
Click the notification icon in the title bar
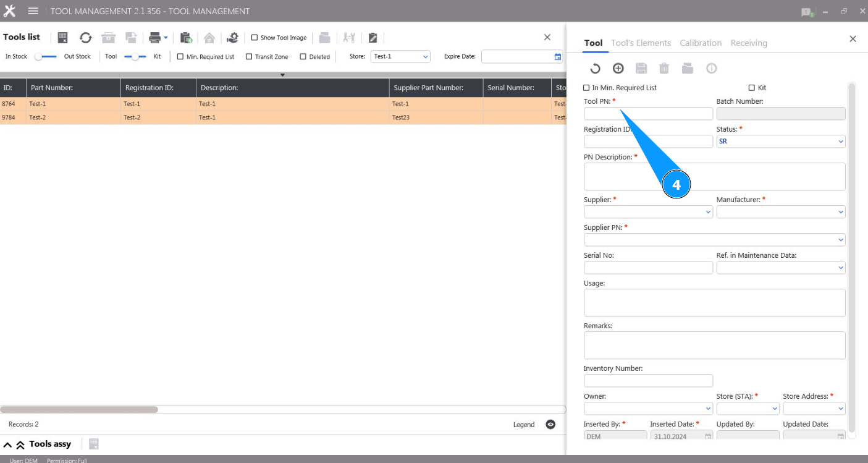[807, 12]
